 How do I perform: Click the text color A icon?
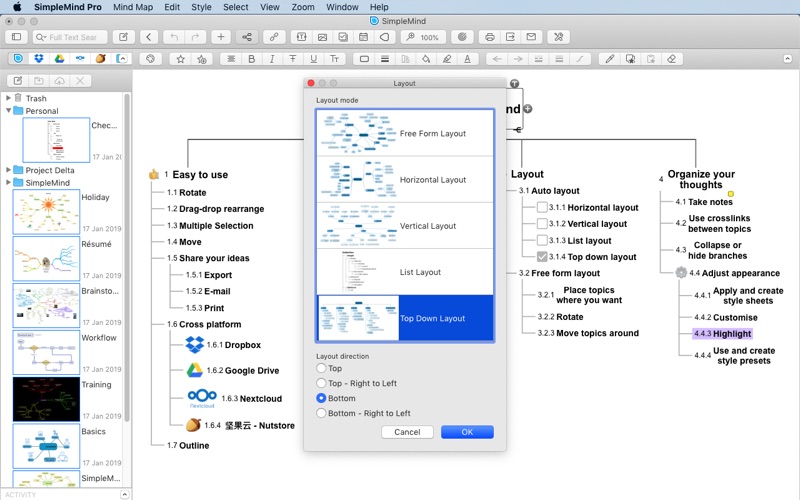[467, 59]
